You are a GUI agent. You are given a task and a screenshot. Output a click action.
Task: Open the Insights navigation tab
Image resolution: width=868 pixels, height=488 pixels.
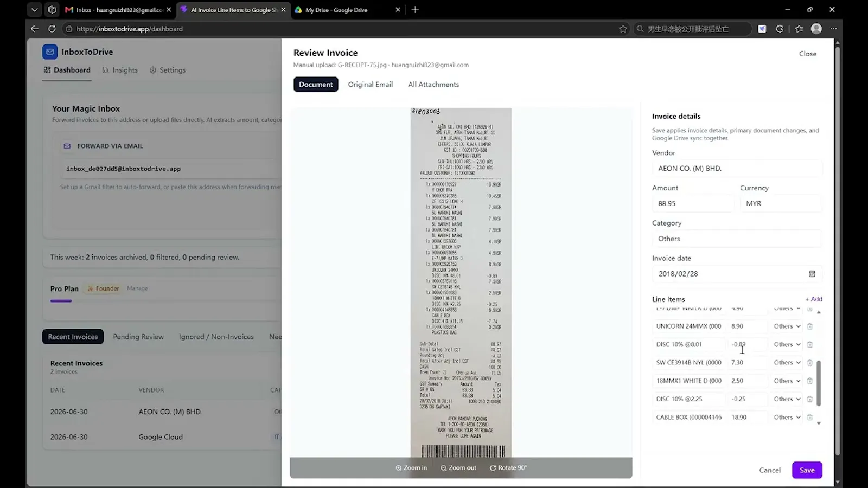(x=120, y=70)
